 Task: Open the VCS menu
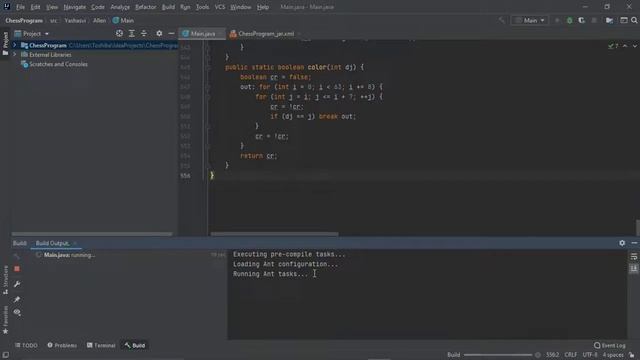click(x=220, y=7)
